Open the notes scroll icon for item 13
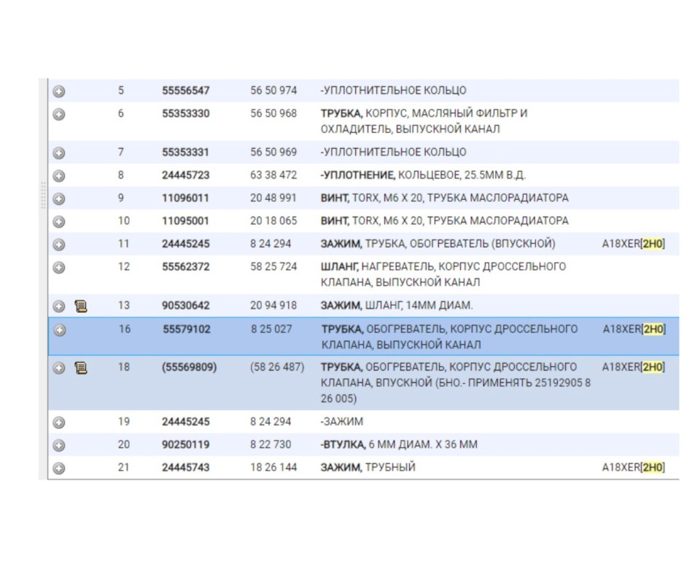 81,306
